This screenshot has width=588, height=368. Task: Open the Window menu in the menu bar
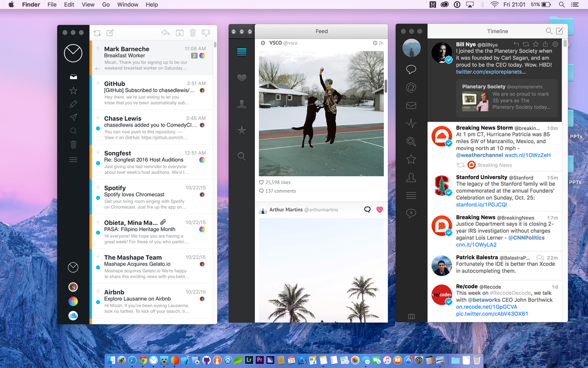coord(127,4)
